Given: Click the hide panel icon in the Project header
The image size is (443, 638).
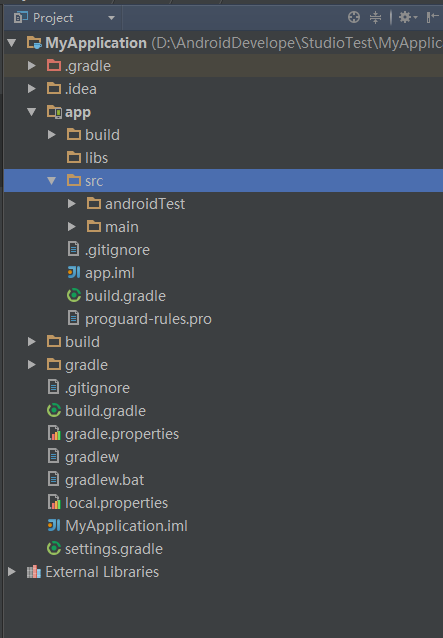Looking at the screenshot, I should (x=432, y=17).
